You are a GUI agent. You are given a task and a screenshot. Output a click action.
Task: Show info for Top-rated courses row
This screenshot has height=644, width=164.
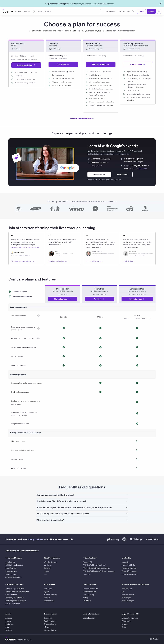coord(38,316)
